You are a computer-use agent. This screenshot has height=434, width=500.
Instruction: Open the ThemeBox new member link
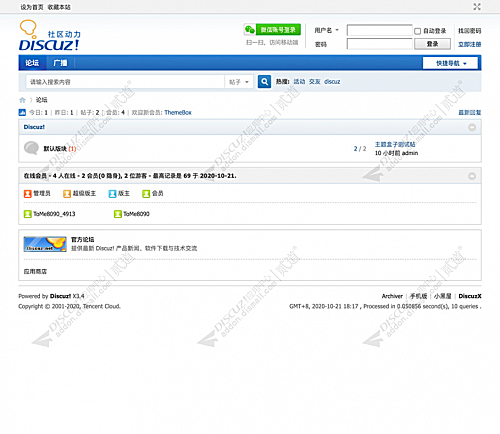pyautogui.click(x=178, y=113)
